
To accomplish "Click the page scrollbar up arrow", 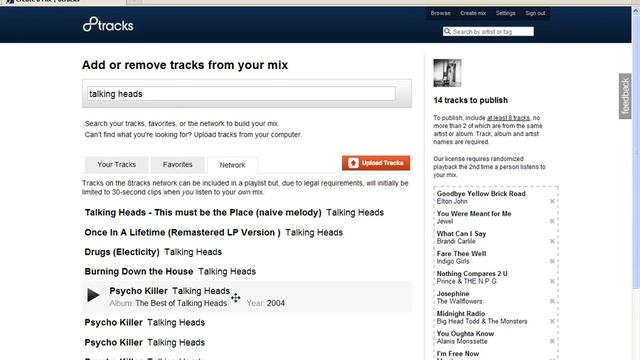I will [636, 11].
